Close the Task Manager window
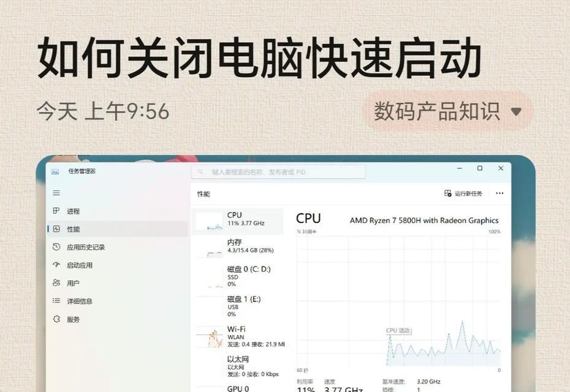 501,168
